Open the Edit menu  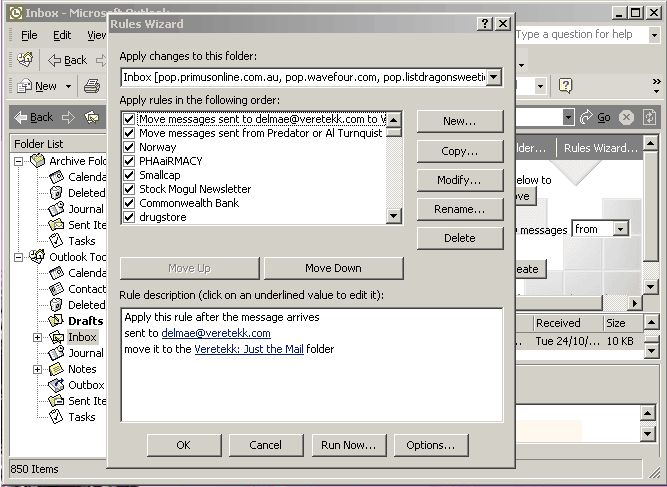pyautogui.click(x=62, y=35)
